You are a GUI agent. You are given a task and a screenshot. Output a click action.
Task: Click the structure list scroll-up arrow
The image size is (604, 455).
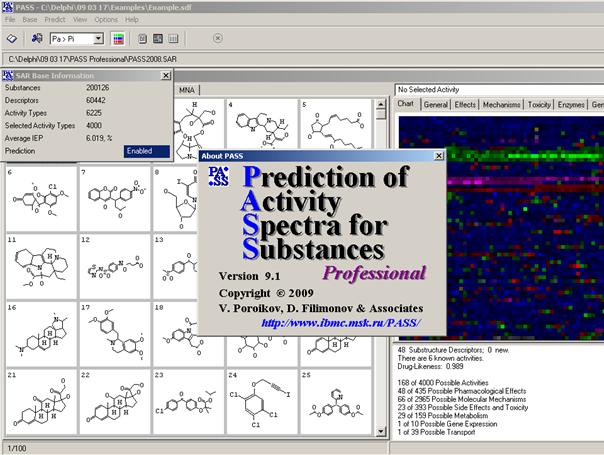[381, 104]
